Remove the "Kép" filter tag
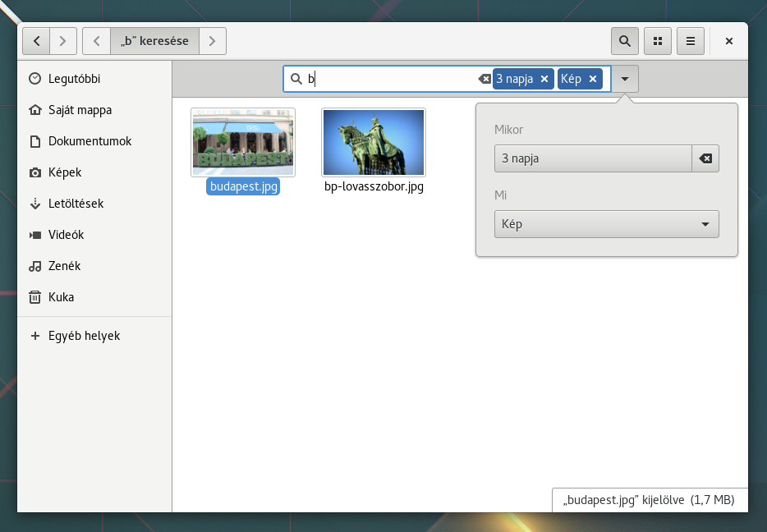 pyautogui.click(x=593, y=79)
